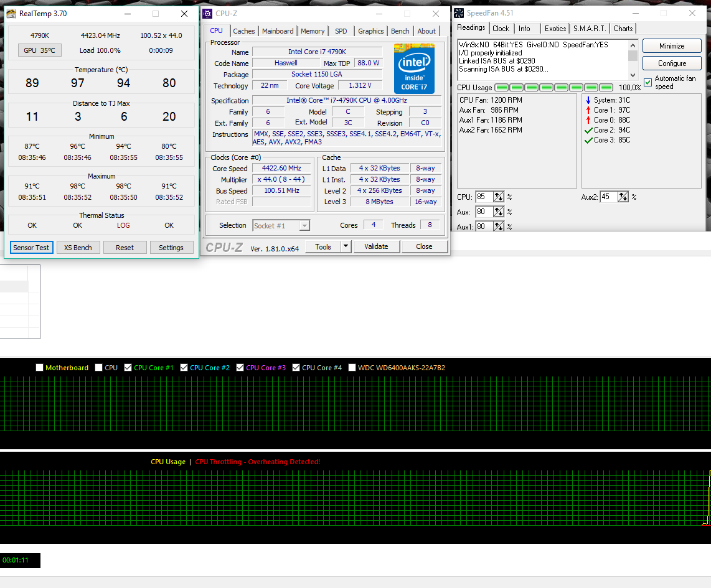
Task: Click the System 31C blue down arrow
Action: (x=588, y=100)
